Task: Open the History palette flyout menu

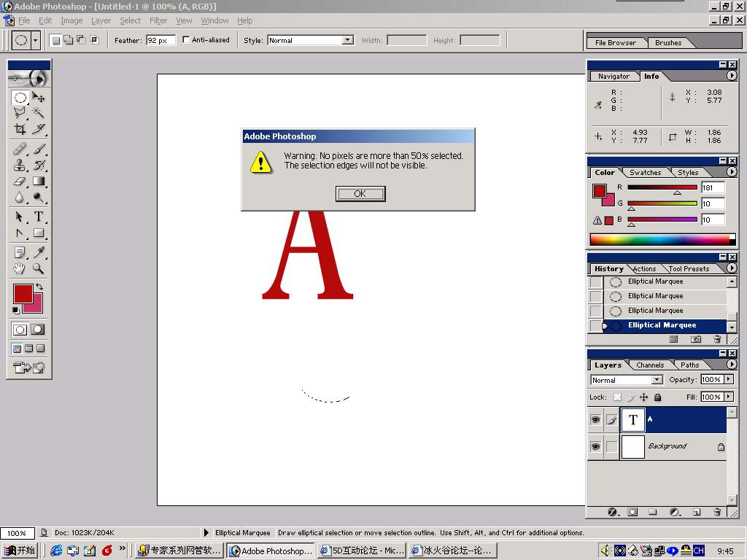Action: (x=731, y=268)
